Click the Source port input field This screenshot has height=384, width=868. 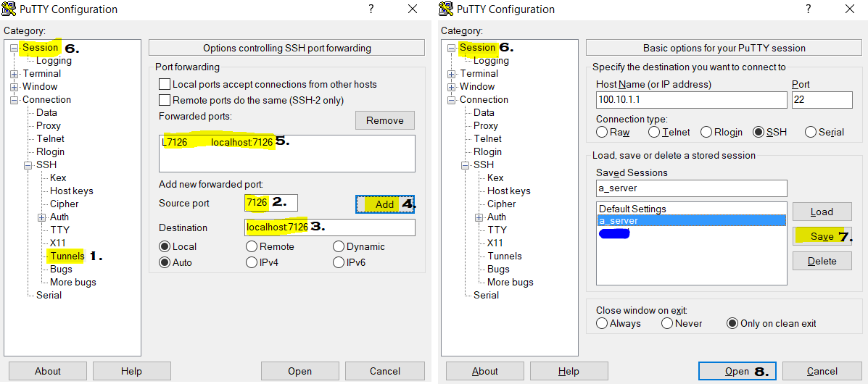coord(271,203)
